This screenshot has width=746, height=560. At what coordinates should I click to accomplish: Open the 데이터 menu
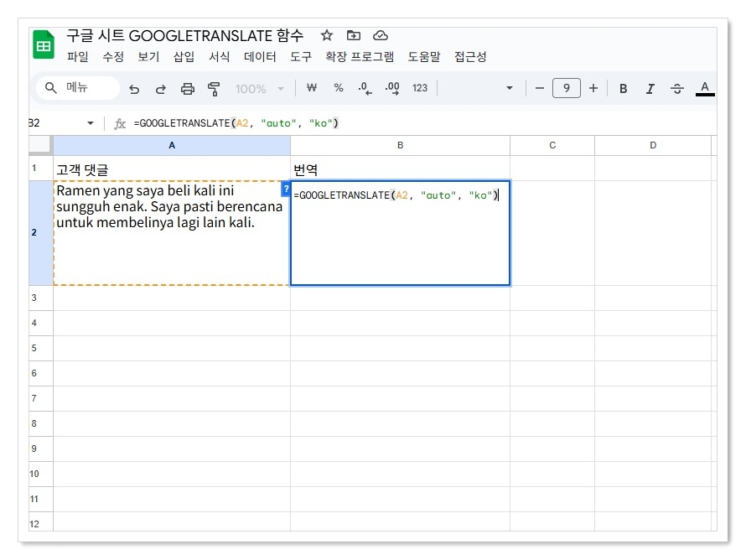pyautogui.click(x=260, y=57)
